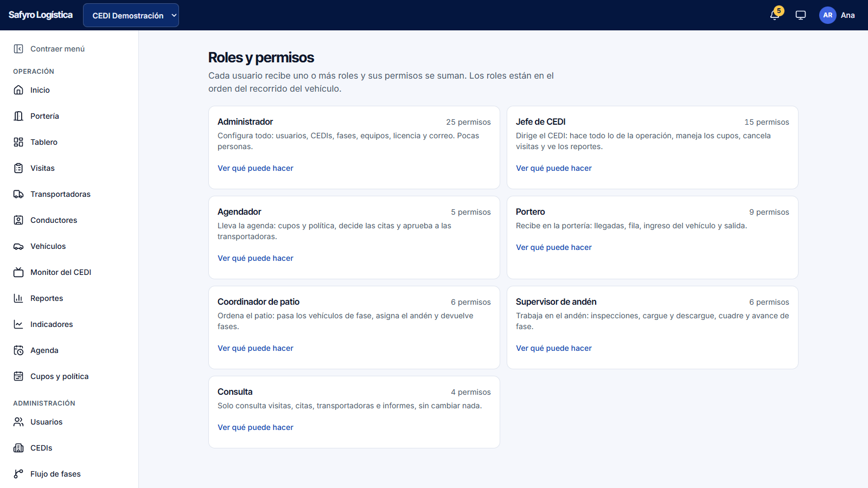Click the collapse menu icon

point(18,49)
